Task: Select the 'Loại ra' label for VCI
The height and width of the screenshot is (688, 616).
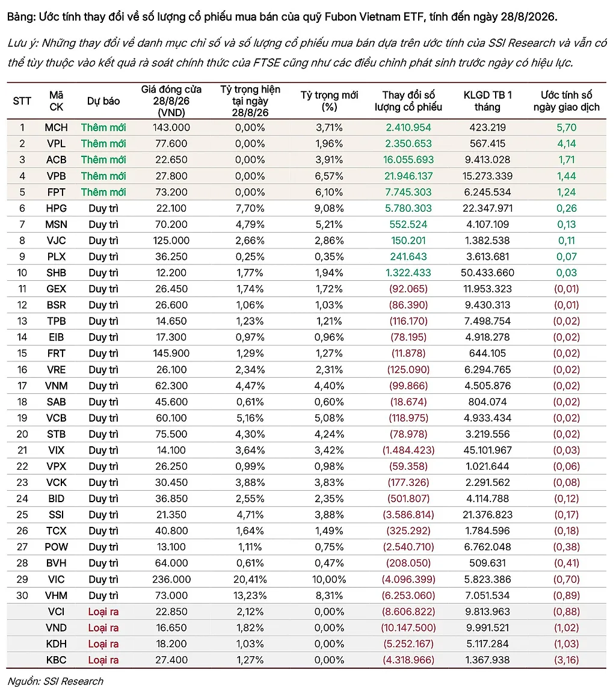Action: click(103, 612)
